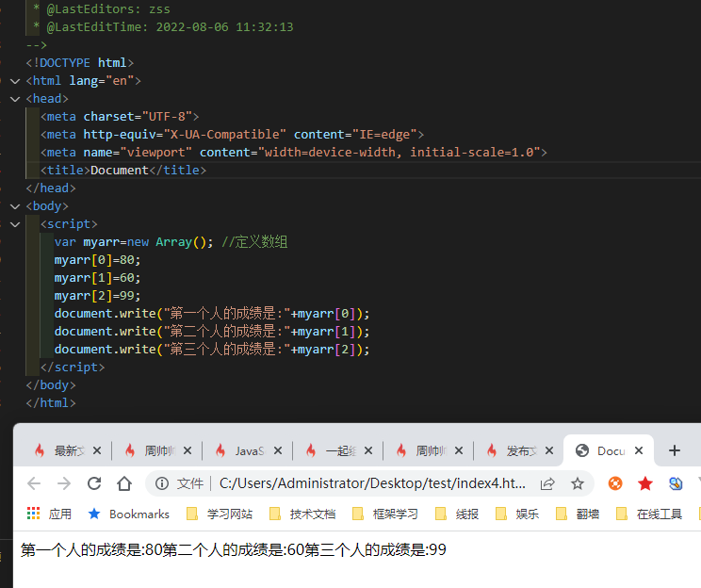Bookmark this page with the star
This screenshot has height=588, width=701.
[578, 483]
